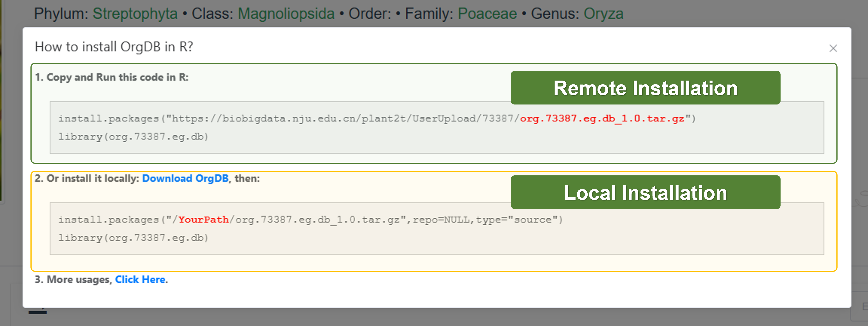Open the Streptophyta phylum link
Screen dimensions: 868x326
coord(135,14)
